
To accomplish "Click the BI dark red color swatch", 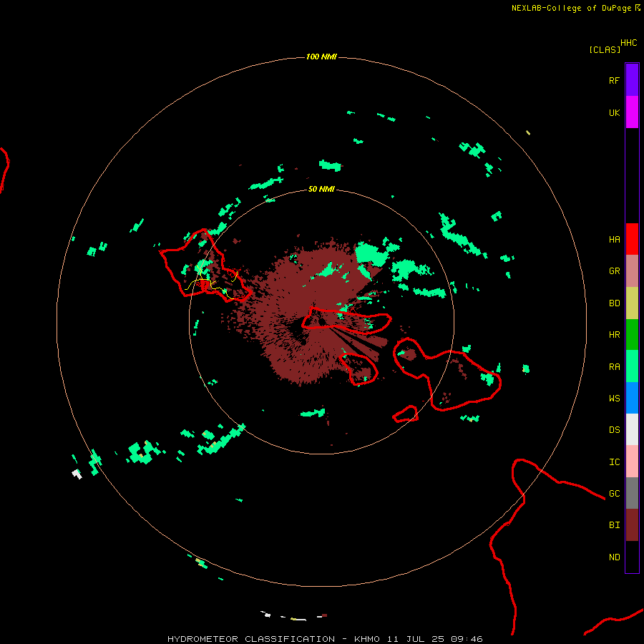I will tap(632, 525).
